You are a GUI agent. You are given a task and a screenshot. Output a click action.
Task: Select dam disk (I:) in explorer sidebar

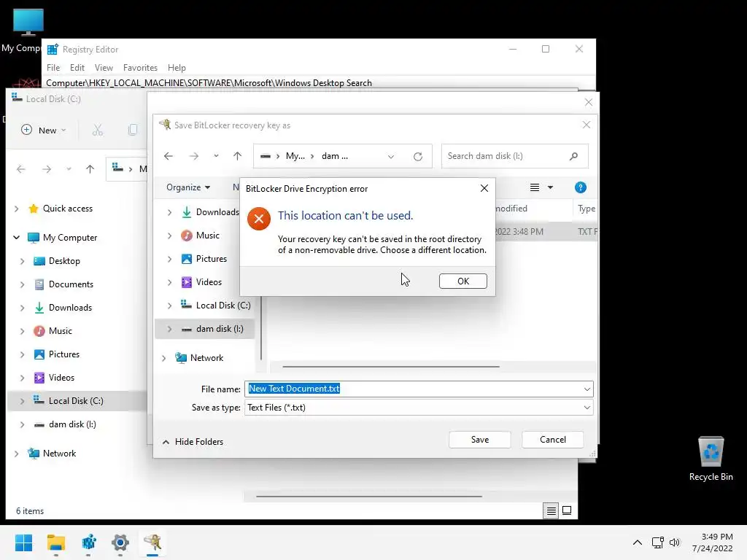pos(65,424)
